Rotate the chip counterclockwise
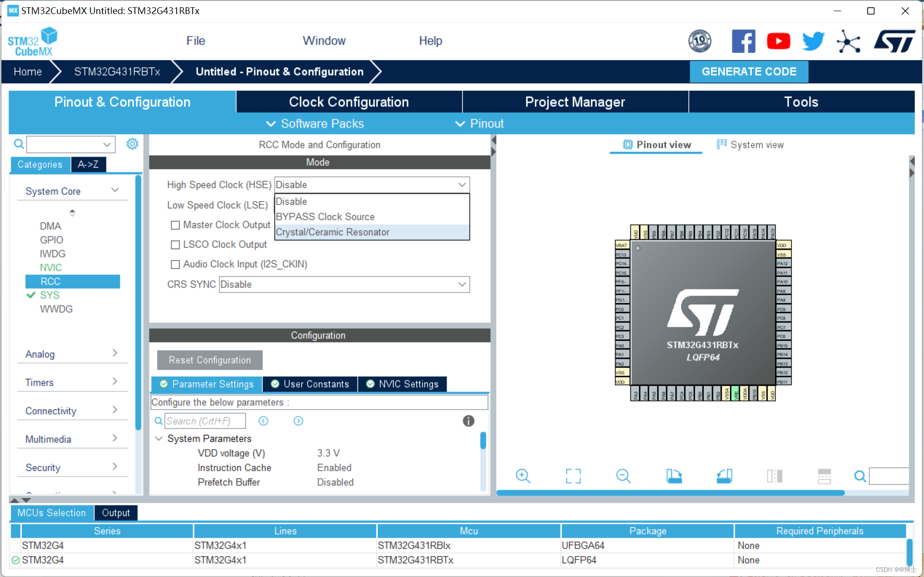 click(x=724, y=476)
